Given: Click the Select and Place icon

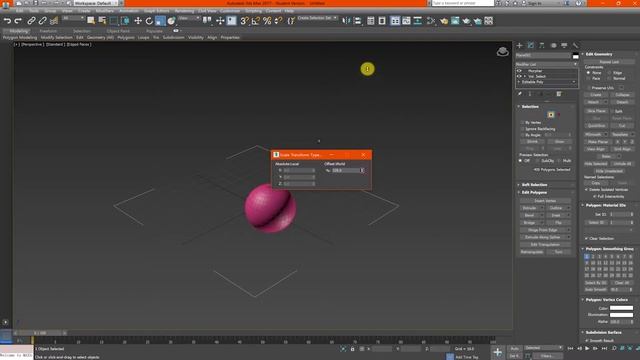Looking at the screenshot, I should tap(171, 20).
